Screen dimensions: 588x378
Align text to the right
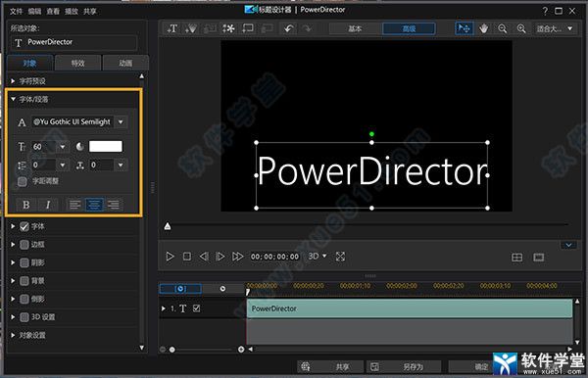point(113,205)
